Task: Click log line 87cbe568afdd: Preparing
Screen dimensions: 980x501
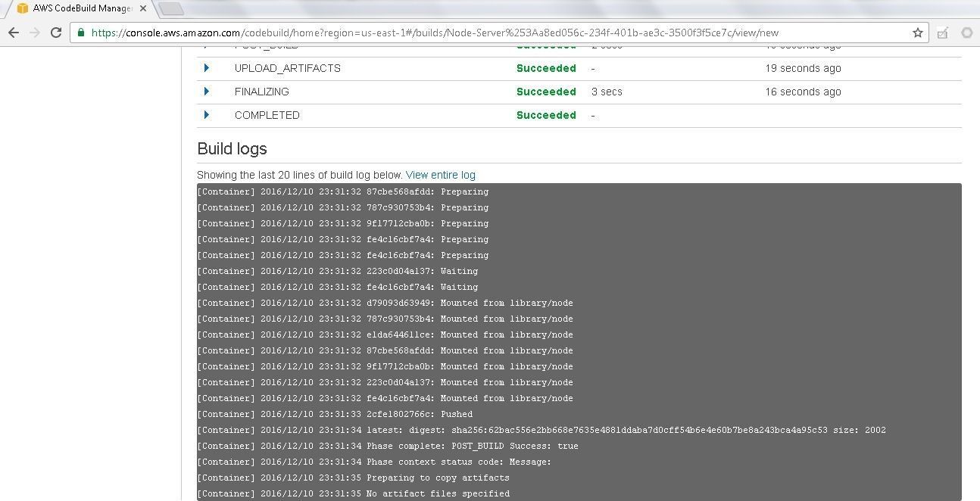Action: 343,191
